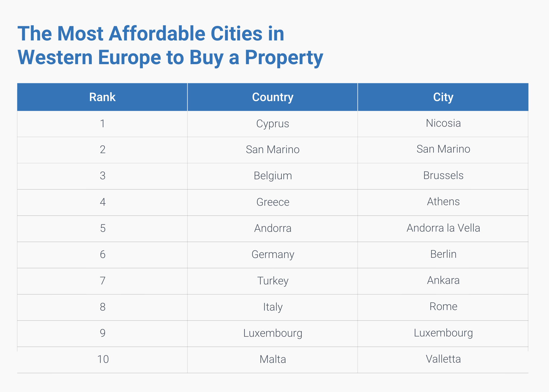Click the Rank column header
Image resolution: width=549 pixels, height=392 pixels.
point(102,97)
